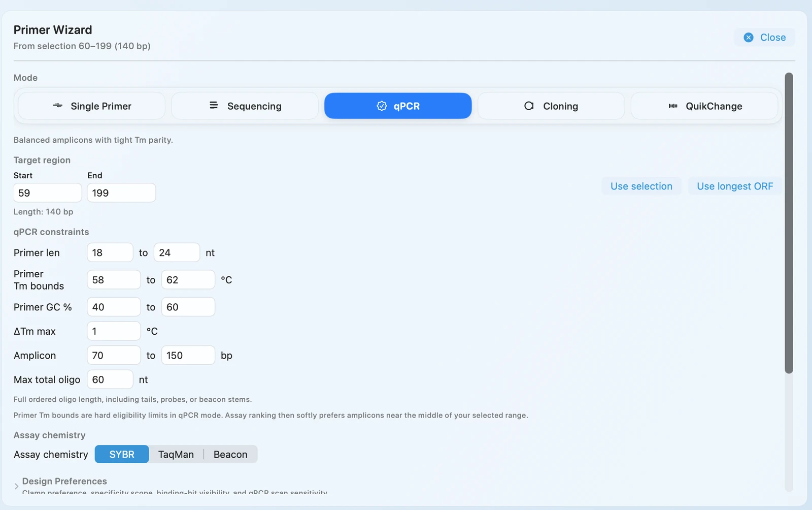The image size is (812, 510).
Task: Click the maximum Amplicon size field
Action: [x=188, y=356]
